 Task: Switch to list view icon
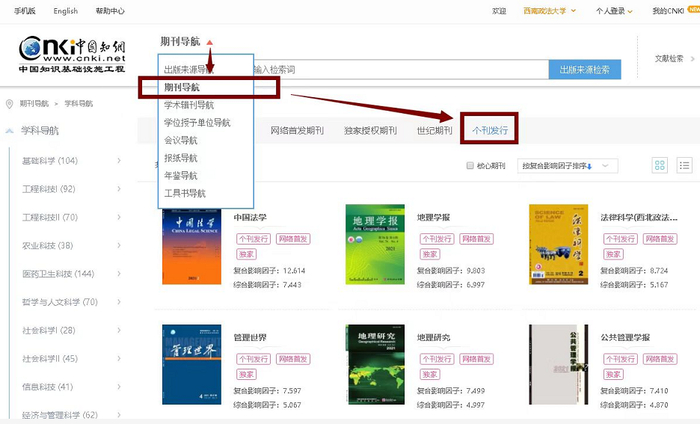[x=684, y=166]
